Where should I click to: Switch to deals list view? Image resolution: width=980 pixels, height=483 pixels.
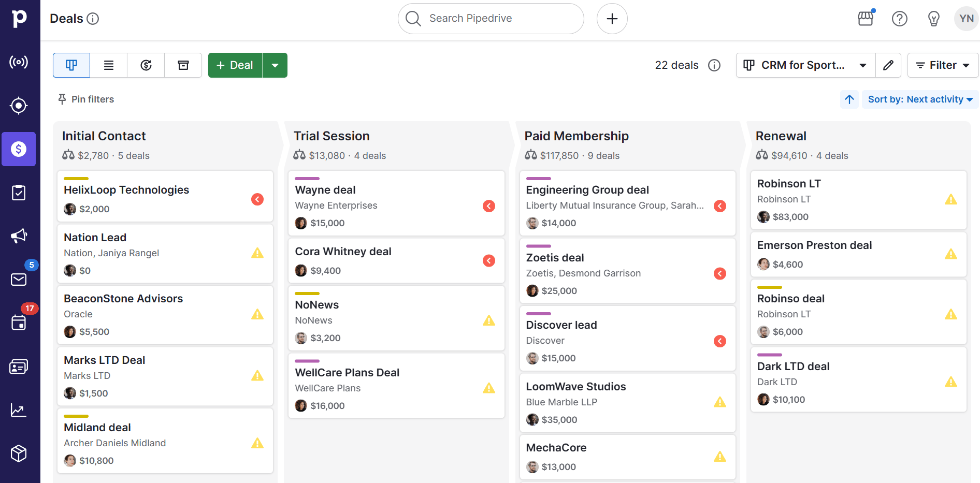coord(108,65)
